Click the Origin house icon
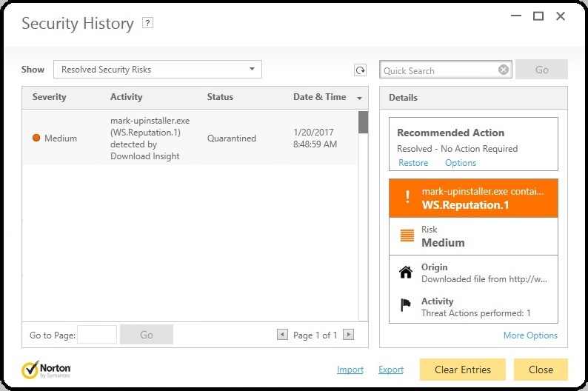This screenshot has width=588, height=391. (406, 273)
